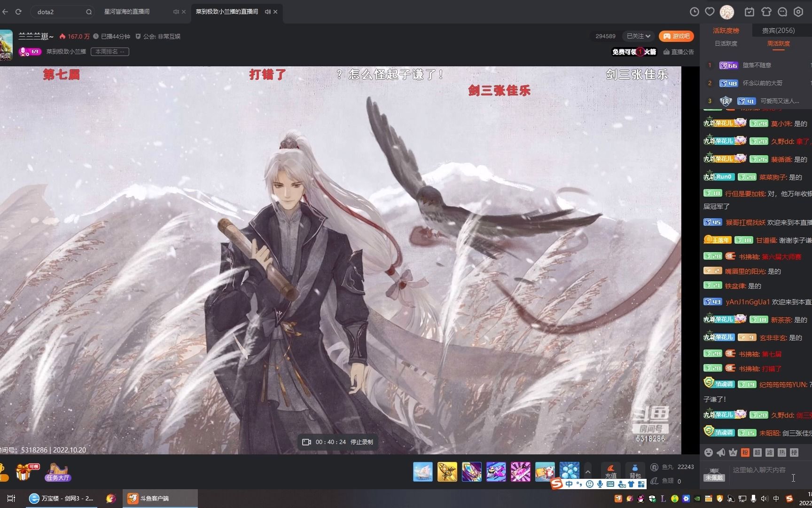812x508 pixels.
Task: Close the 星河皆海的直播间 tab
Action: (x=184, y=12)
